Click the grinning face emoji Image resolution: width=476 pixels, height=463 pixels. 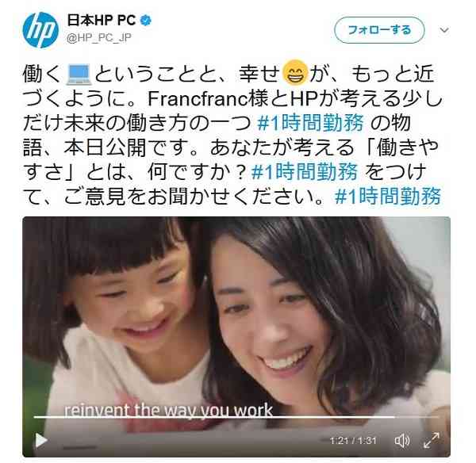click(x=294, y=72)
